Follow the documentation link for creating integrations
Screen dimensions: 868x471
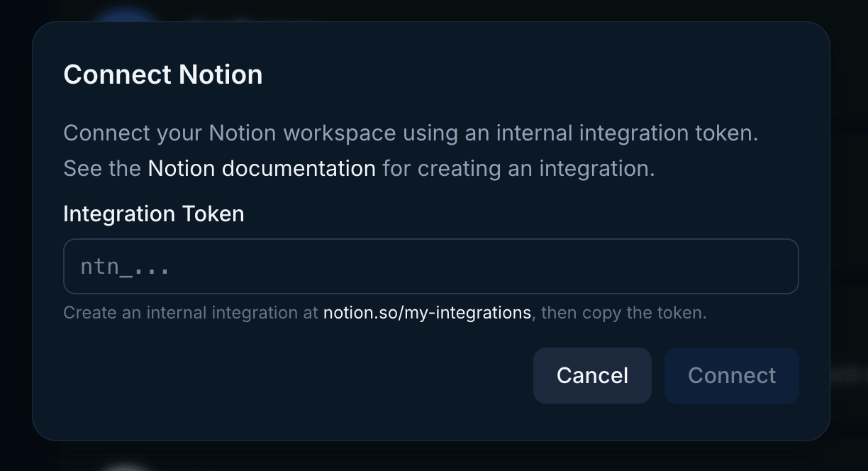coord(261,168)
